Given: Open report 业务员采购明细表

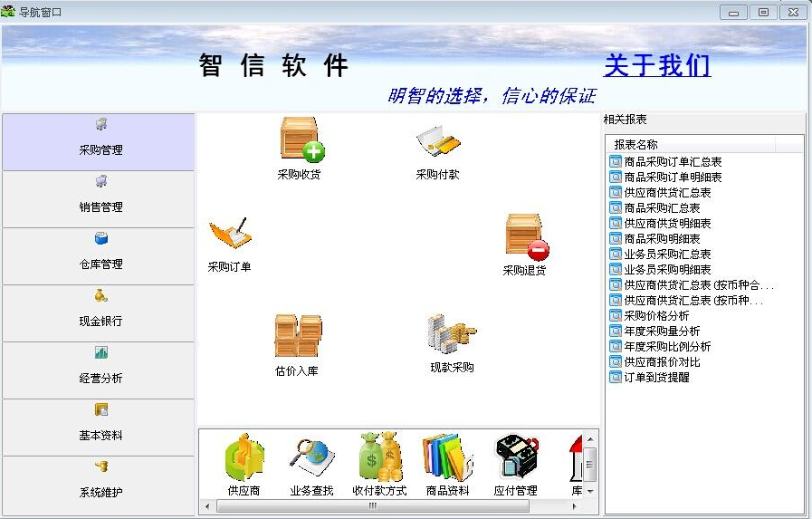Looking at the screenshot, I should coord(667,270).
